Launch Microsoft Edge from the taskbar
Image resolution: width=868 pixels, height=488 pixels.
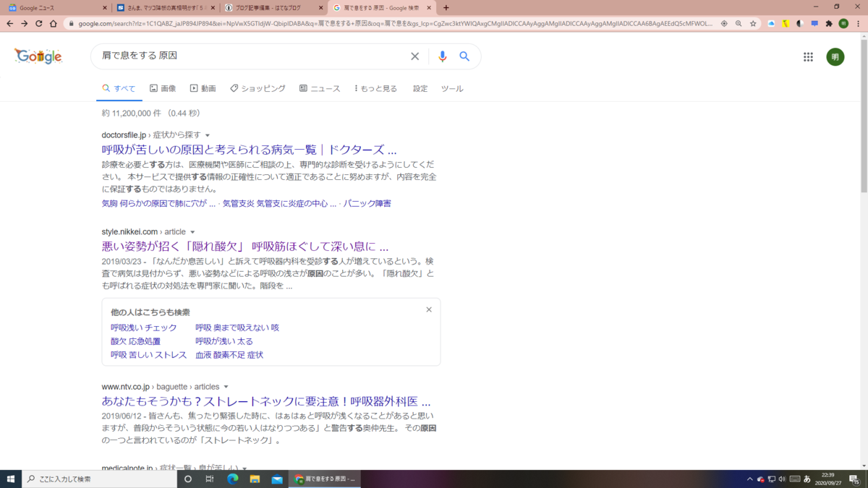pos(233,479)
